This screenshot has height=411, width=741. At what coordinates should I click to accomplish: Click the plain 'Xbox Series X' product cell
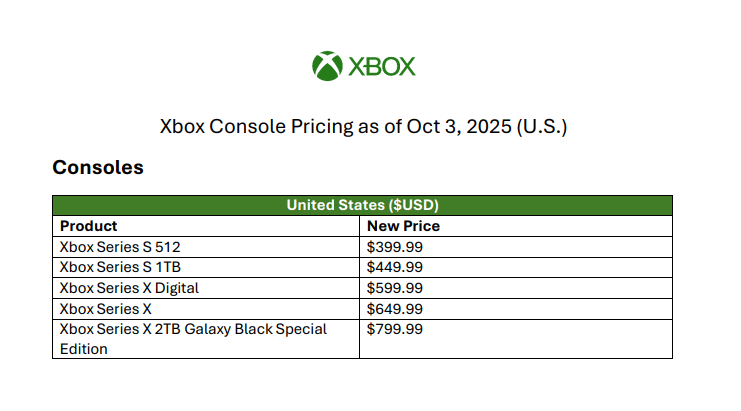coord(105,309)
